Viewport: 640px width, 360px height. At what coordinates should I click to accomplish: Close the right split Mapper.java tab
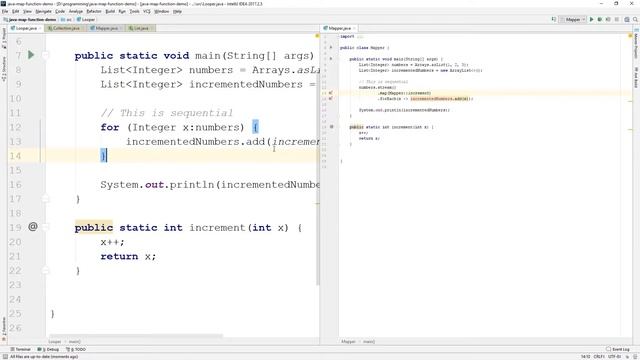(x=354, y=28)
